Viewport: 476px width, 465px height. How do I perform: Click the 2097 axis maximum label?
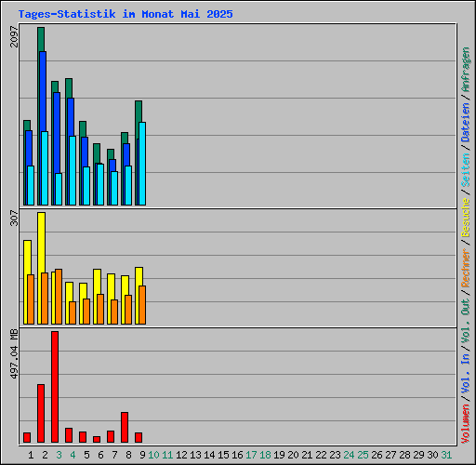click(14, 36)
